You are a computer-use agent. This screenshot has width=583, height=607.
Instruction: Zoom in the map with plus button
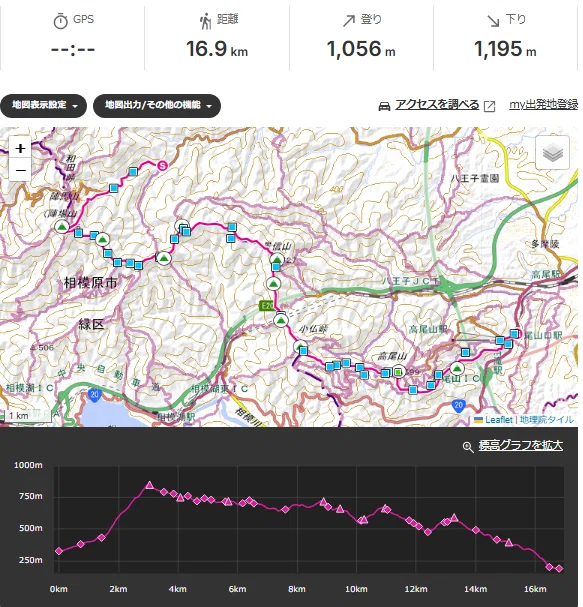[x=20, y=148]
